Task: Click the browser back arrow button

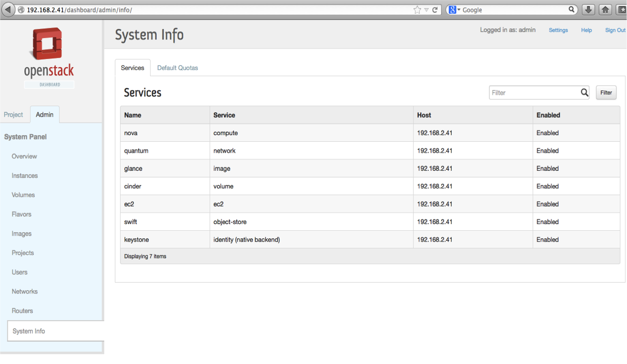Action: click(x=9, y=10)
